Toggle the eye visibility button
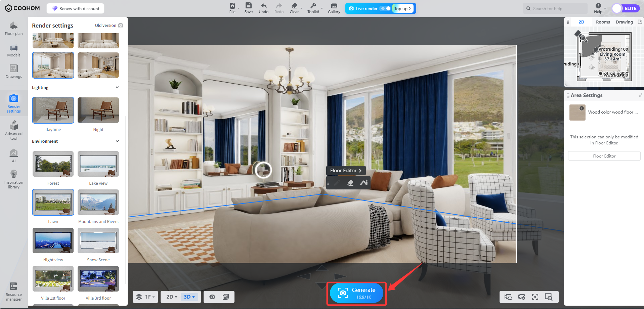The image size is (644, 309). (212, 297)
